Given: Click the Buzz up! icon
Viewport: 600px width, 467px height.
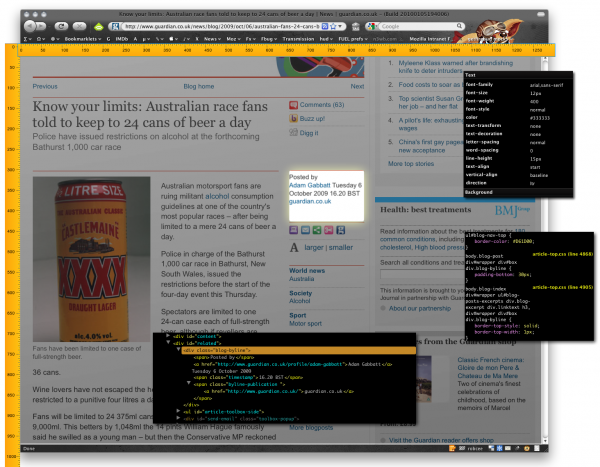Looking at the screenshot, I should click(x=293, y=118).
